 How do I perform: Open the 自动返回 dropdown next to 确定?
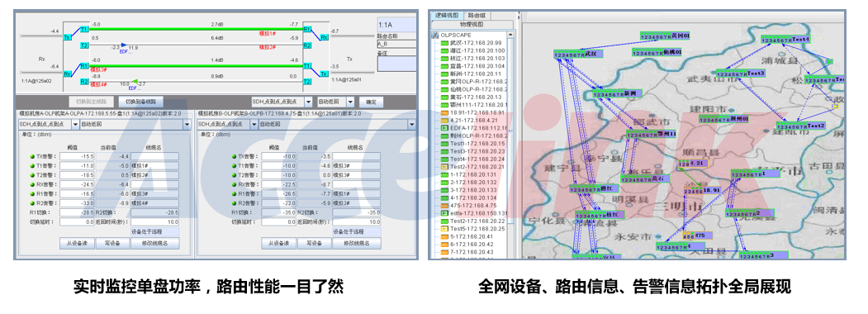335,102
